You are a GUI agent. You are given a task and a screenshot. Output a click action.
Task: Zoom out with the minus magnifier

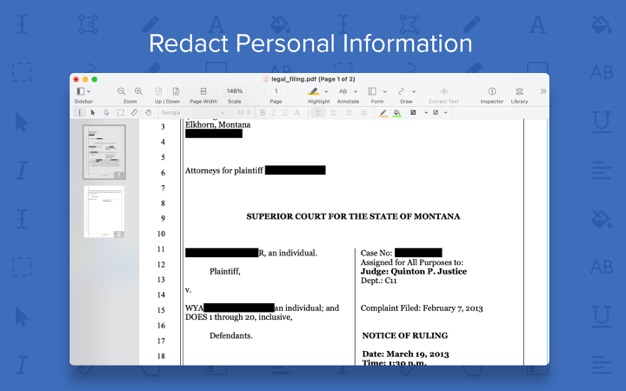[121, 91]
